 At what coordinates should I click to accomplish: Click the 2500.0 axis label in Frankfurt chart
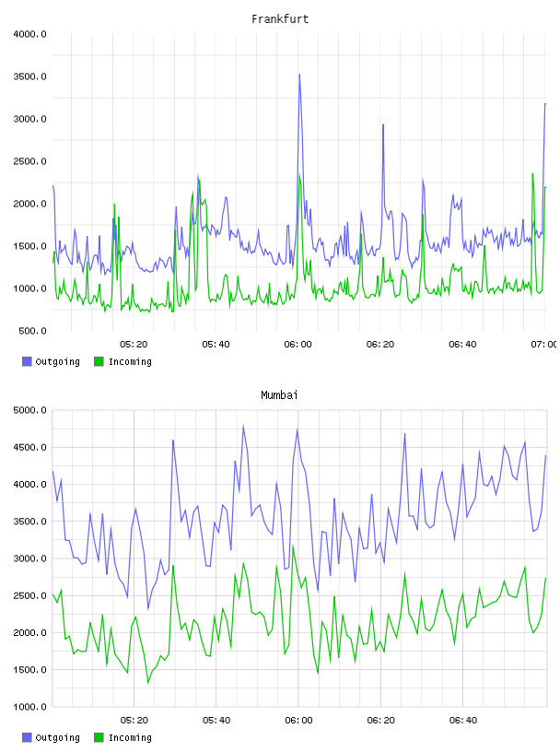tap(29, 161)
